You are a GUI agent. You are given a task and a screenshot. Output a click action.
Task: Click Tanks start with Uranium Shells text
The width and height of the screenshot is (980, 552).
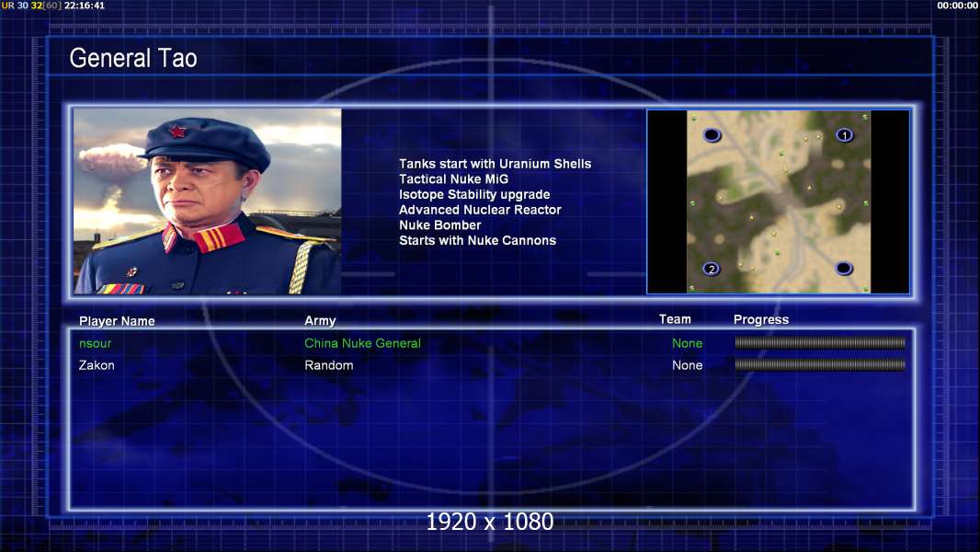pyautogui.click(x=495, y=164)
